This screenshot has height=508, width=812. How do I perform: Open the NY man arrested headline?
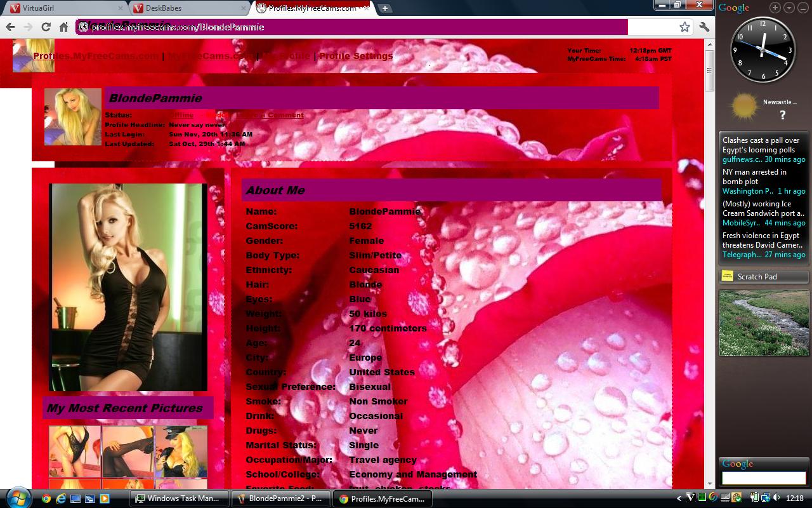[754, 177]
